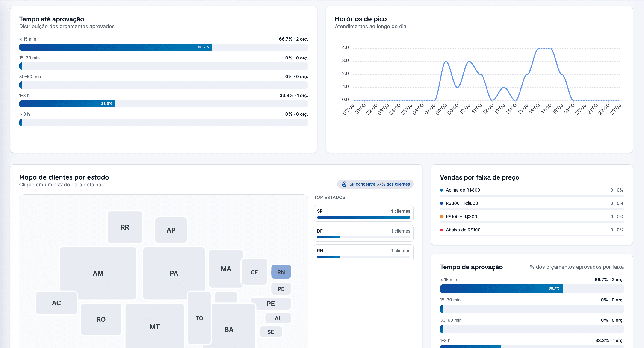Click the highlighted RN state tile
Image resolution: width=644 pixels, height=348 pixels.
tap(281, 272)
